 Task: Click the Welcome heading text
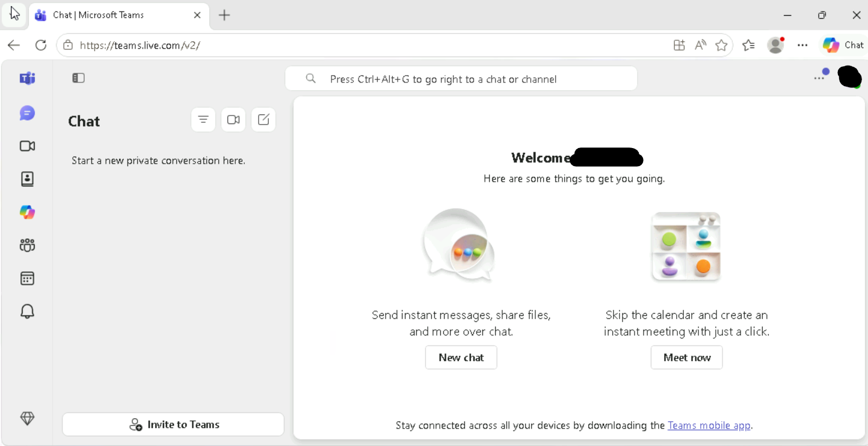tap(541, 158)
